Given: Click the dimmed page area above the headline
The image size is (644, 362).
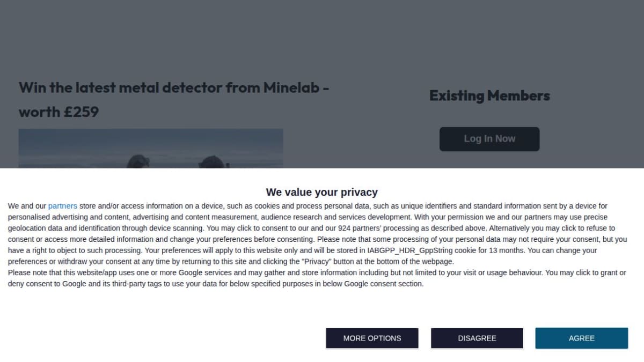Looking at the screenshot, I should point(322,38).
